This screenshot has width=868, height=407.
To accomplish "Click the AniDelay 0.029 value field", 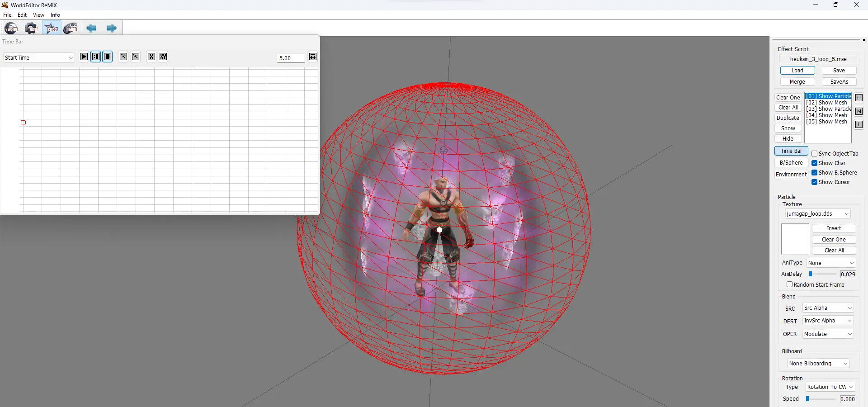I will tap(848, 274).
